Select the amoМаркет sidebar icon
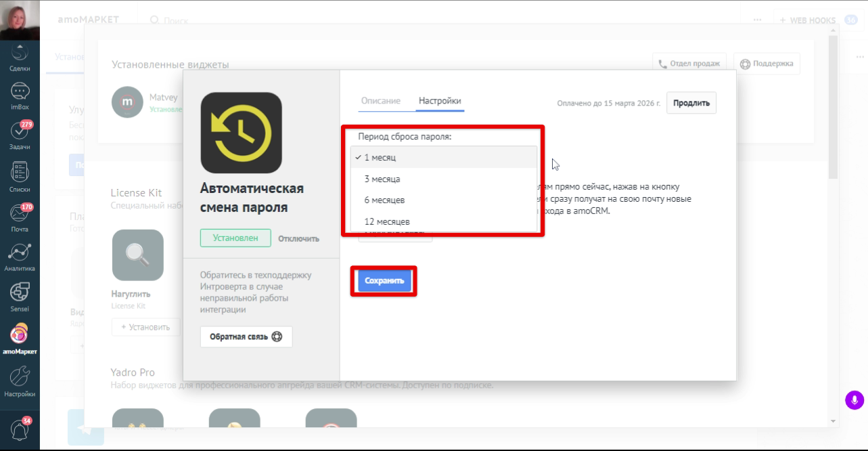The image size is (868, 451). (20, 339)
